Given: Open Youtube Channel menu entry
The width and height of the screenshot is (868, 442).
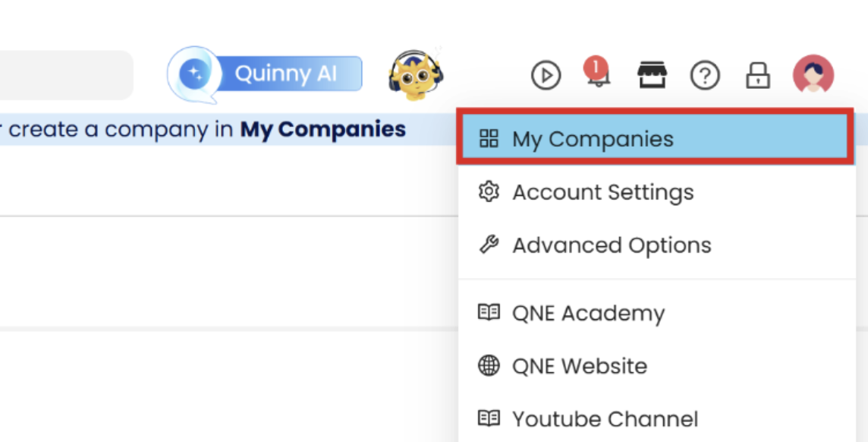Looking at the screenshot, I should [x=605, y=418].
